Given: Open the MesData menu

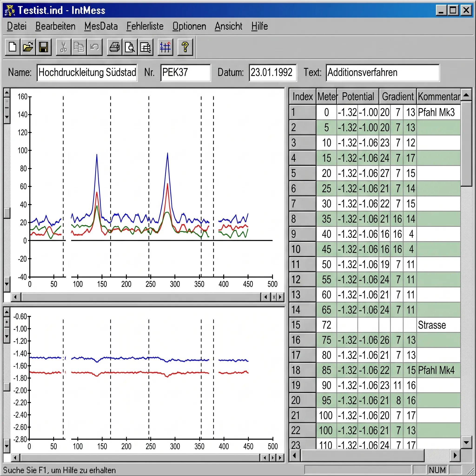Looking at the screenshot, I should 101,26.
